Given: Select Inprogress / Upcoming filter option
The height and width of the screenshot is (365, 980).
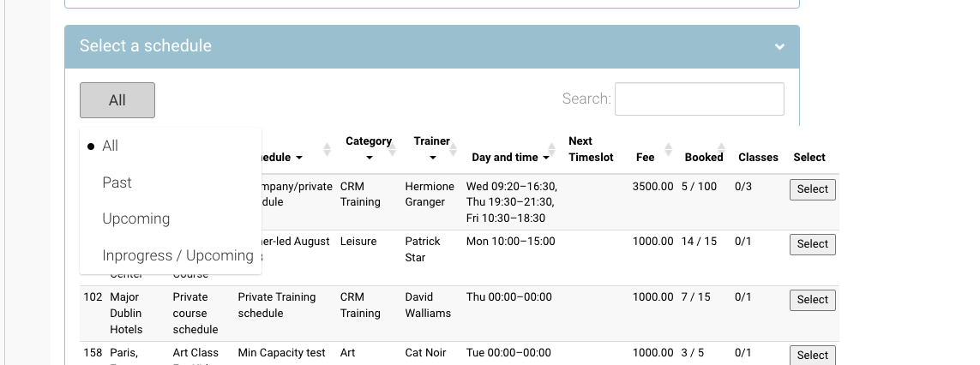Looking at the screenshot, I should [177, 255].
